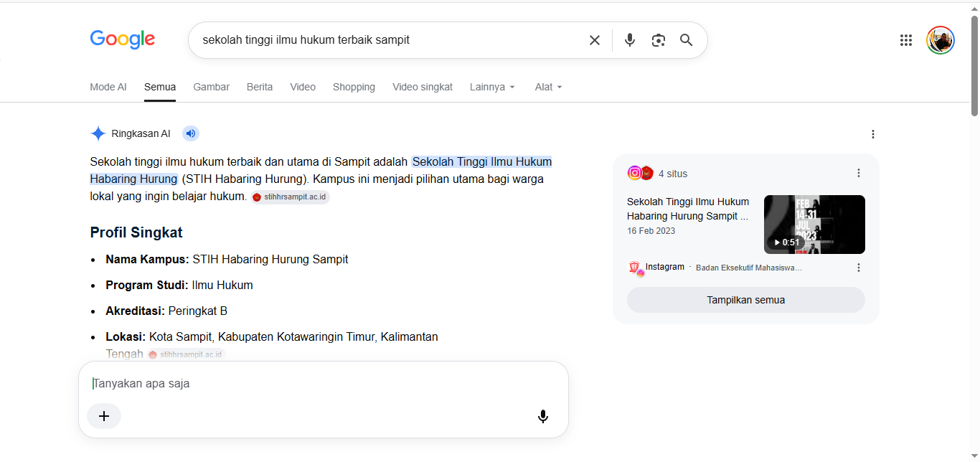Click the Lokasi: Kota Sampit item
This screenshot has width=980, height=462.
pos(272,345)
